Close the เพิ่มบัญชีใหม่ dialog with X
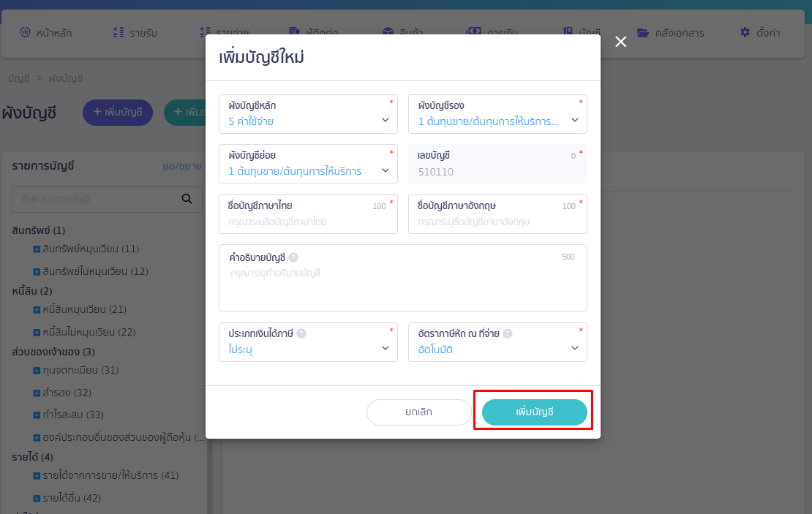 (x=621, y=42)
